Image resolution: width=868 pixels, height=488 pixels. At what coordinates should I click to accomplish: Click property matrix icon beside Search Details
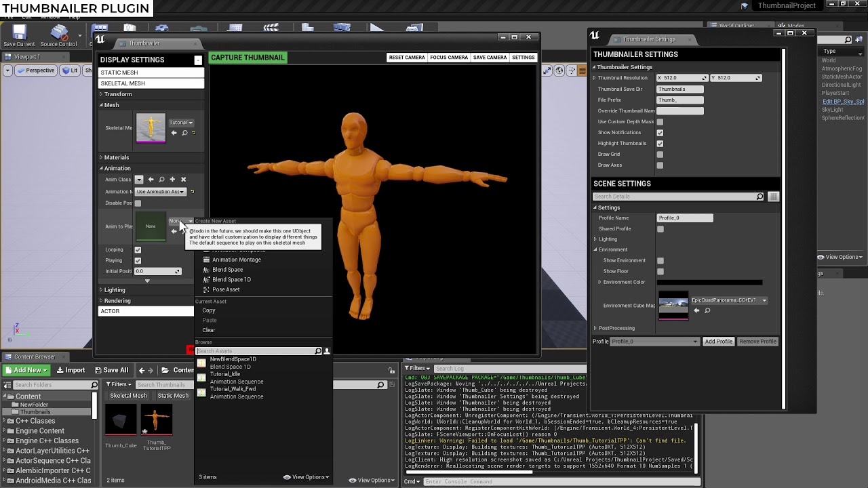[x=773, y=197]
